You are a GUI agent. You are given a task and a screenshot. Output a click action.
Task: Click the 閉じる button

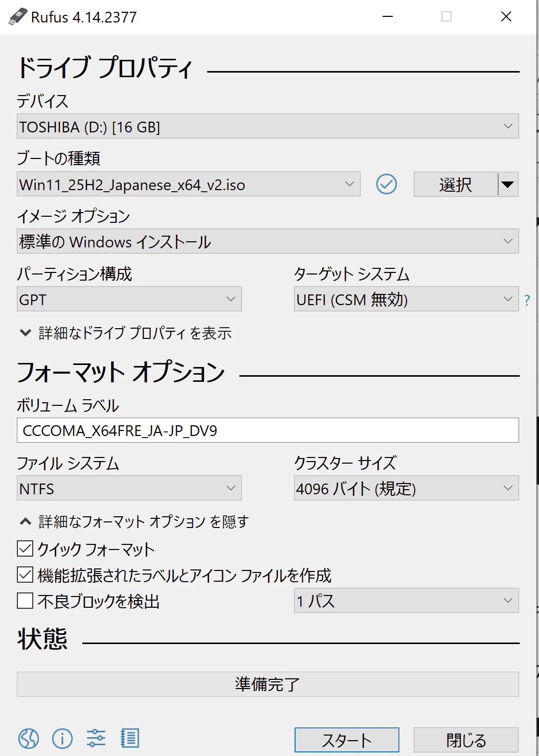466,740
